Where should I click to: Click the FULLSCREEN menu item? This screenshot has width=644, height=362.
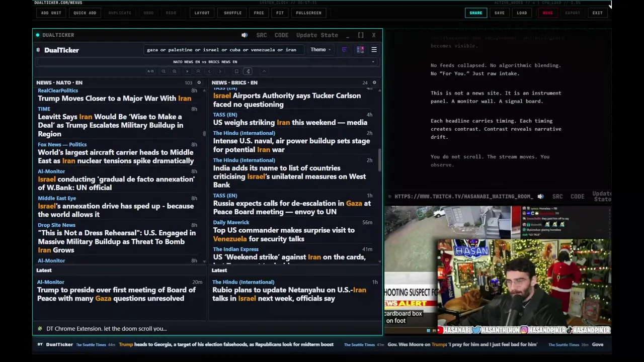point(308,13)
